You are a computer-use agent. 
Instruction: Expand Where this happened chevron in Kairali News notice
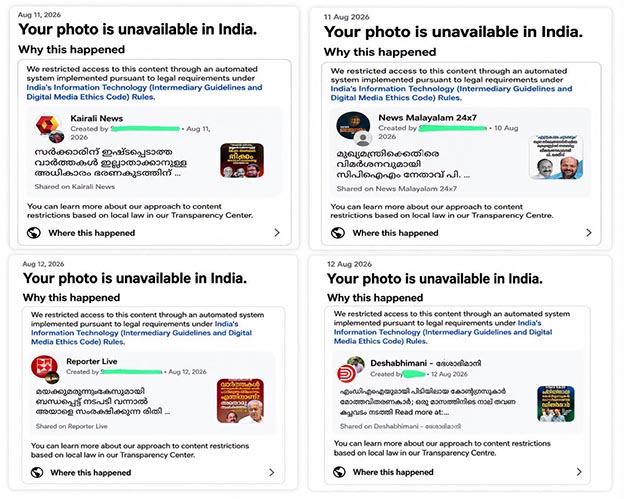point(277,233)
